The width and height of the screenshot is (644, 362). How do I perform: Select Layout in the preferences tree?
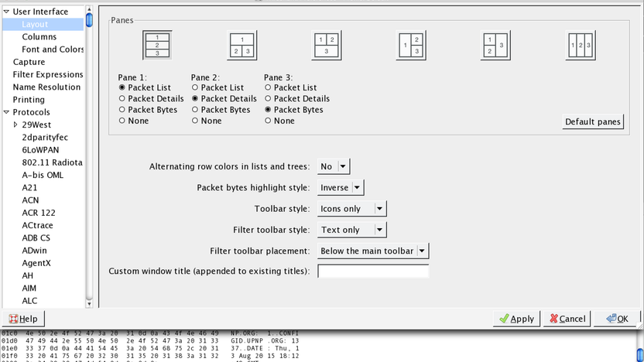pos(35,24)
